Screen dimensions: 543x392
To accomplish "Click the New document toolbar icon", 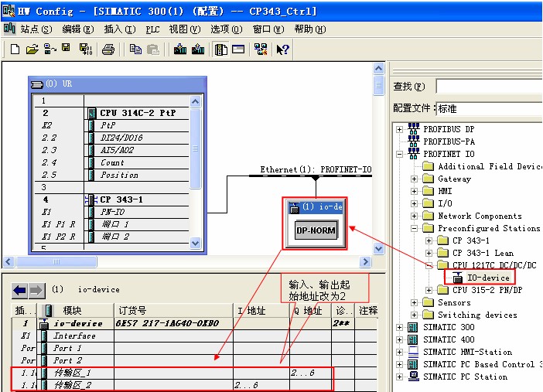I will (x=15, y=49).
